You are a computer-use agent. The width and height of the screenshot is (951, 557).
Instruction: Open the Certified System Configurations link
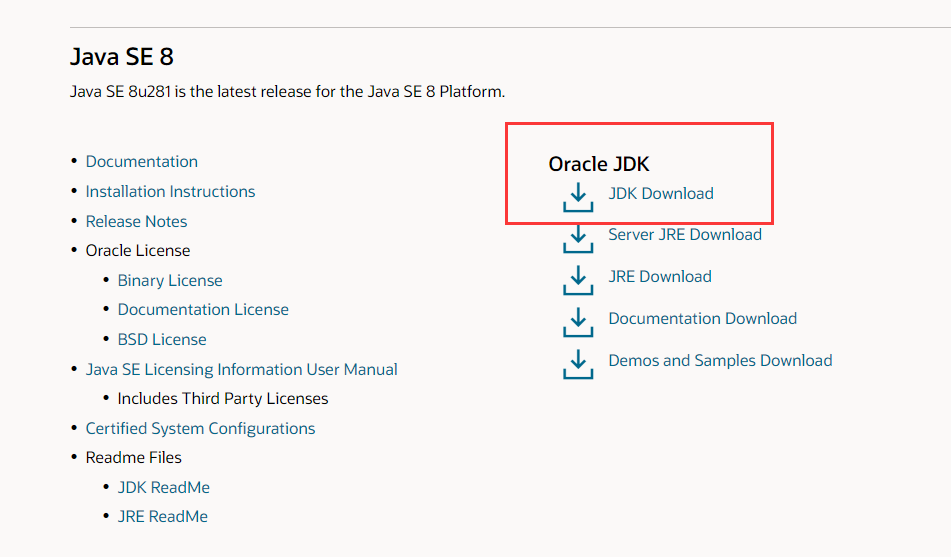click(200, 428)
